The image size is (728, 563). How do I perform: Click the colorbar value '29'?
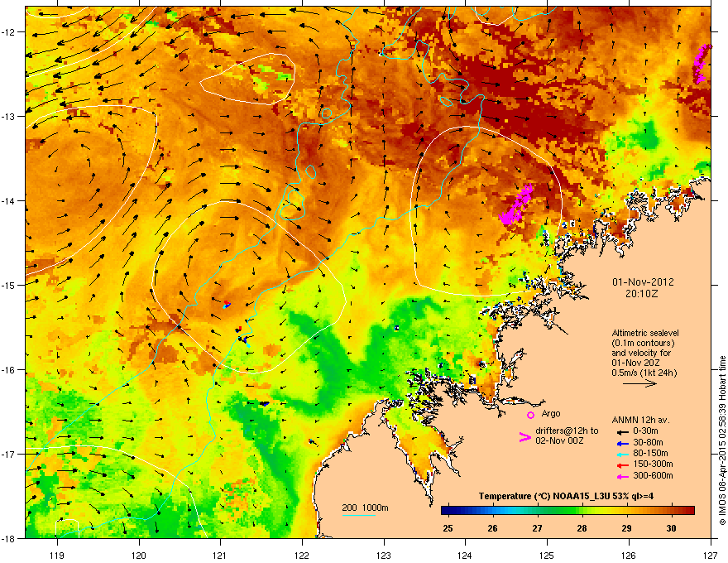(626, 528)
